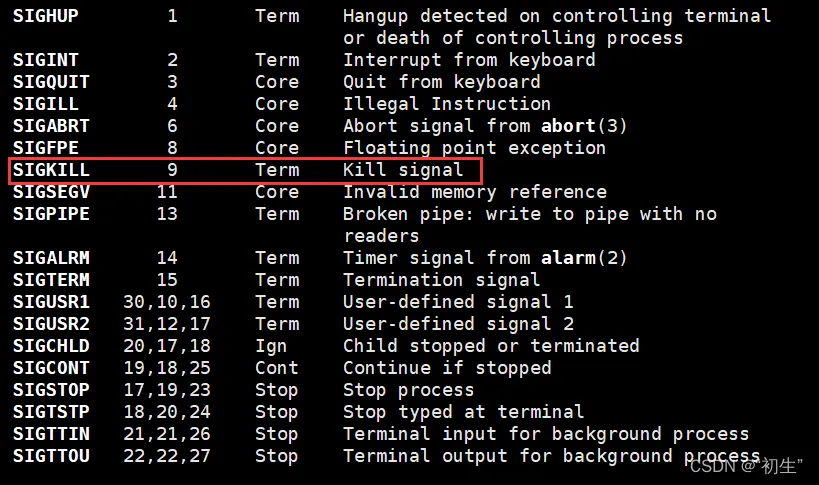Click the SIGHUP signal name

coord(45,16)
